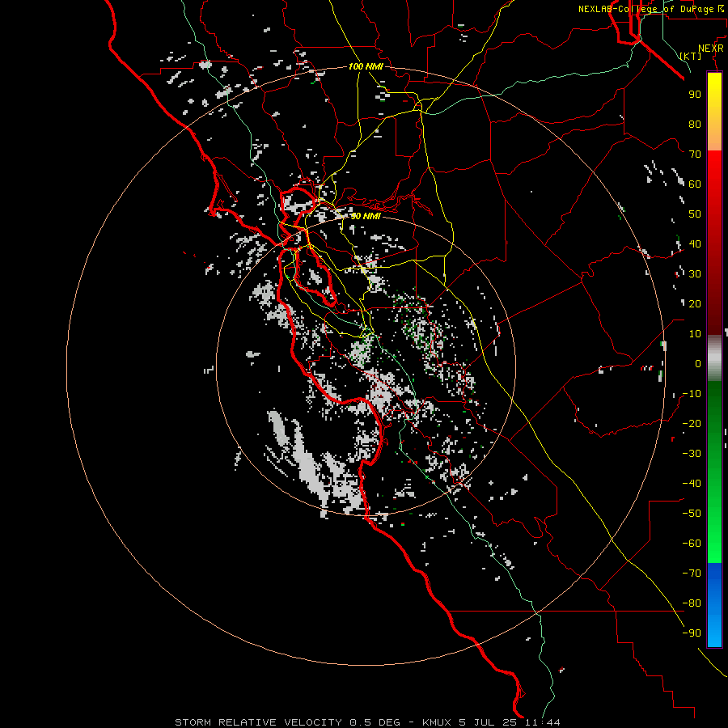
Task: Click the 5 JUL 25 date in the caption
Action: tap(488, 722)
